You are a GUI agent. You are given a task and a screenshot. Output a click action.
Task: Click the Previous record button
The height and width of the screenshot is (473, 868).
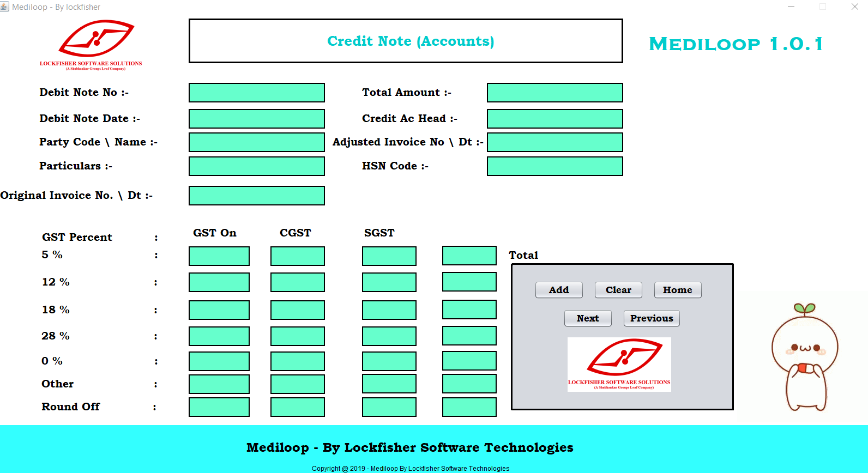click(x=651, y=318)
